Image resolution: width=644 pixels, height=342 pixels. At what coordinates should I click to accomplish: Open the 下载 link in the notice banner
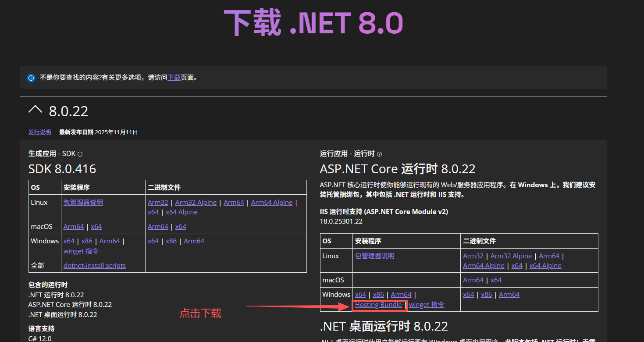pyautogui.click(x=174, y=78)
